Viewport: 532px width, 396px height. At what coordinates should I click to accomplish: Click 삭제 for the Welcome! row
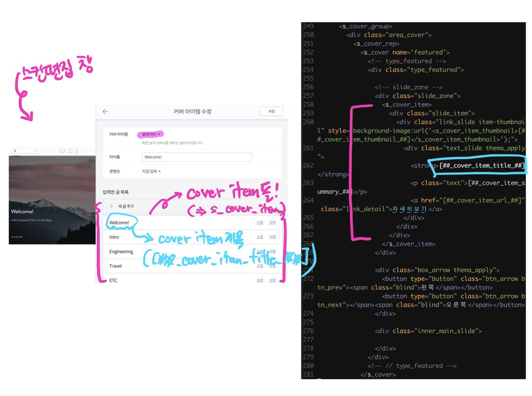(x=272, y=222)
